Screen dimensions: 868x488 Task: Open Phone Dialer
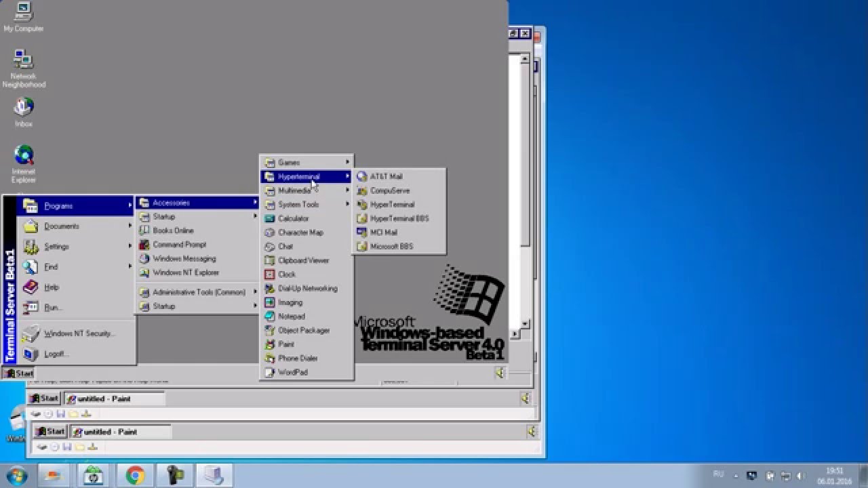pyautogui.click(x=307, y=358)
